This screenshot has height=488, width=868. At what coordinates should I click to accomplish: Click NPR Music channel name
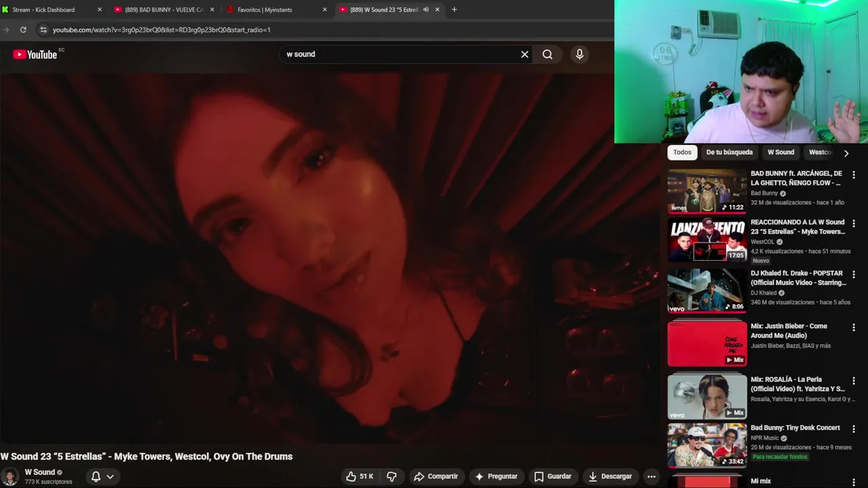pyautogui.click(x=765, y=438)
